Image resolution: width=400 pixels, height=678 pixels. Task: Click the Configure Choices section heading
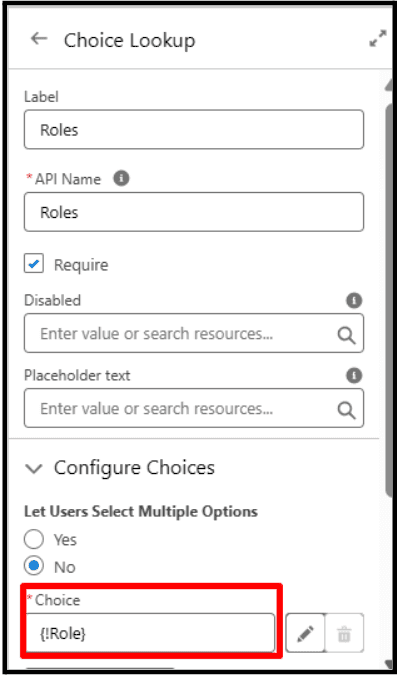(134, 468)
